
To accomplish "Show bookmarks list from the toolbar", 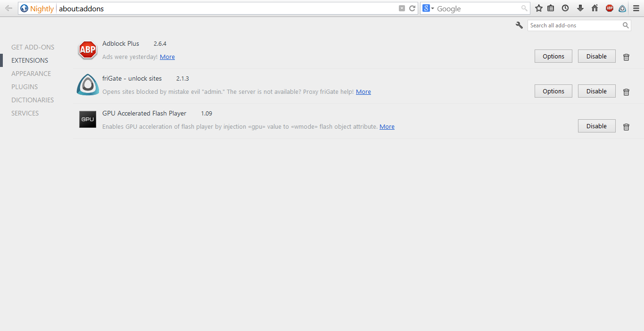I will [x=551, y=8].
